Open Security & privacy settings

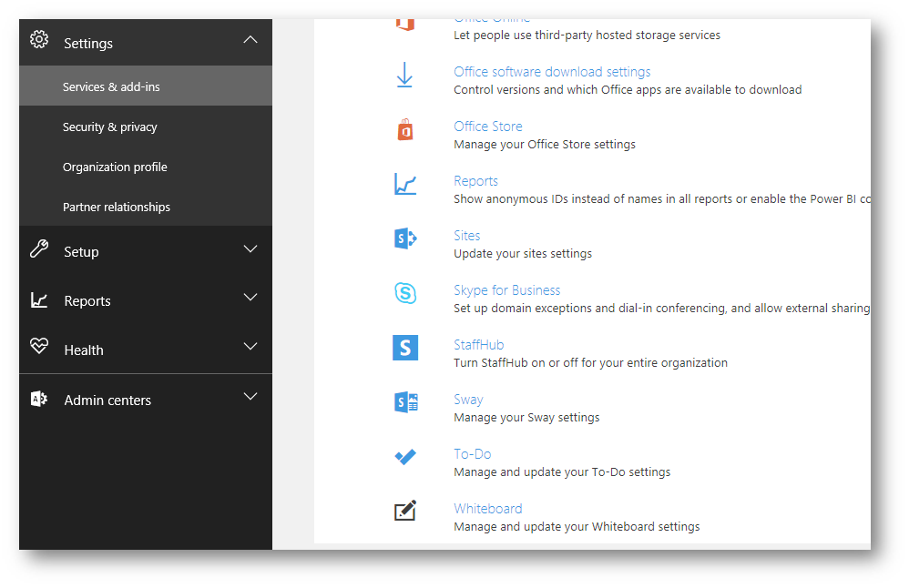[x=146, y=127]
